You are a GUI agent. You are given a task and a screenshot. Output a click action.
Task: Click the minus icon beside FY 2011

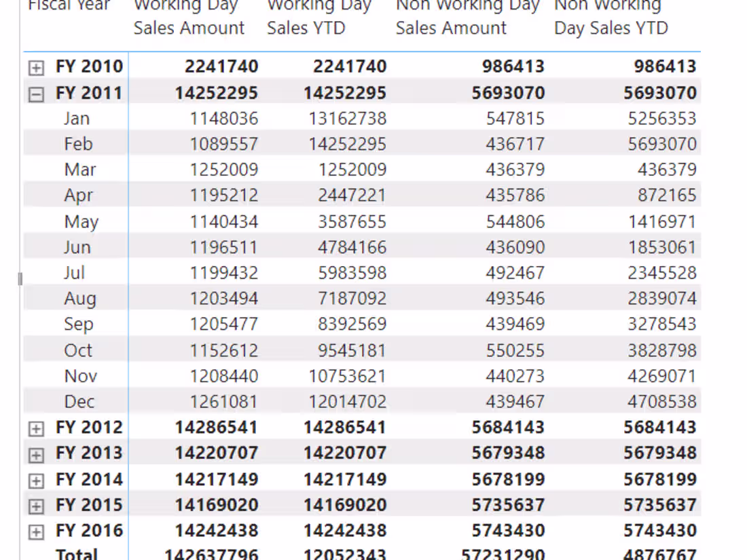click(x=36, y=93)
